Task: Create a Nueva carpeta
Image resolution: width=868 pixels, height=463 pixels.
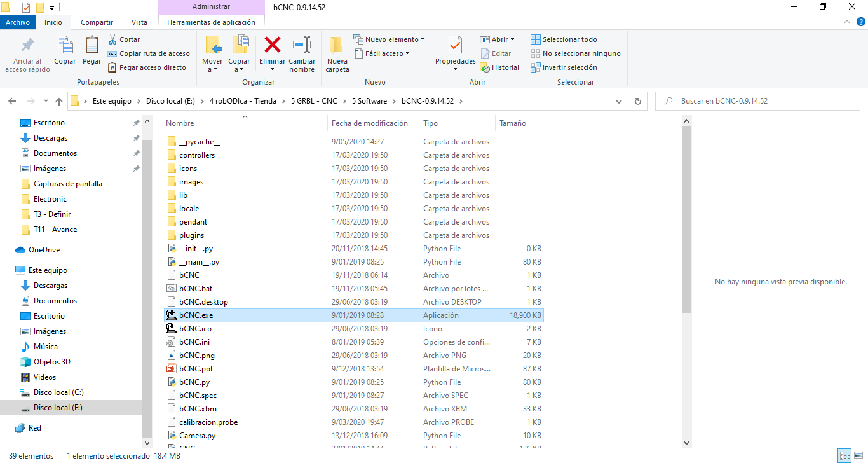Action: [x=337, y=55]
